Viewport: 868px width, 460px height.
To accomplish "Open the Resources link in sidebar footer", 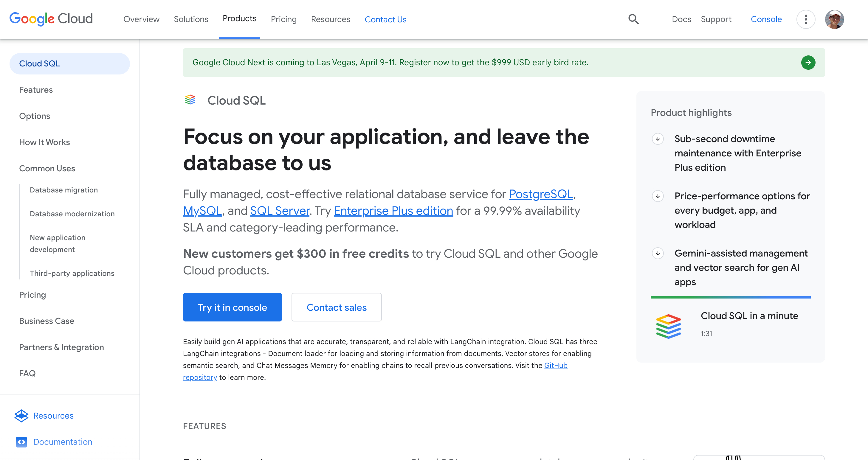I will (53, 416).
